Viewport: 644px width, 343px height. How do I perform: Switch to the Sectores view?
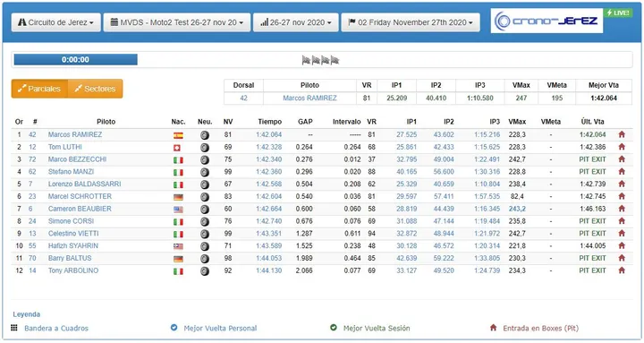pyautogui.click(x=96, y=89)
